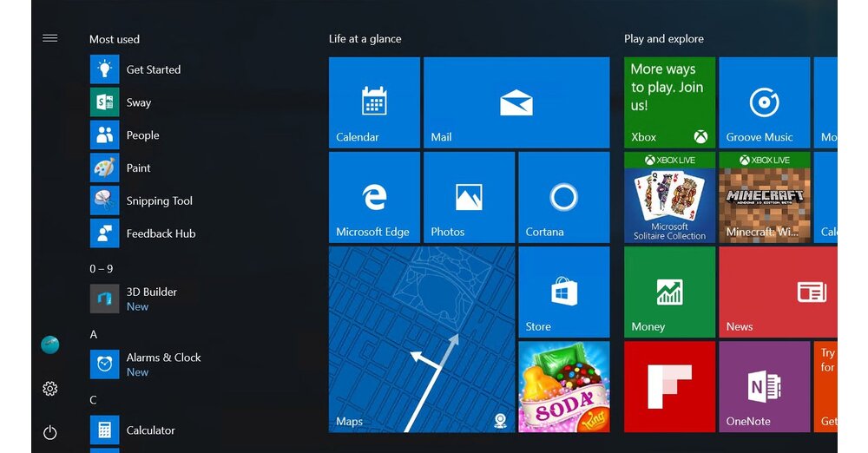Open the Xbox tile
The image size is (868, 453).
point(670,102)
